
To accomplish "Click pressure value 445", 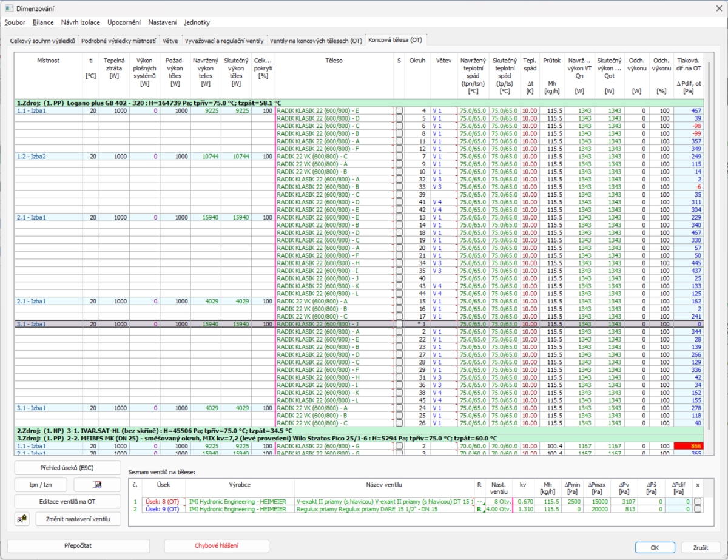I will (x=689, y=263).
